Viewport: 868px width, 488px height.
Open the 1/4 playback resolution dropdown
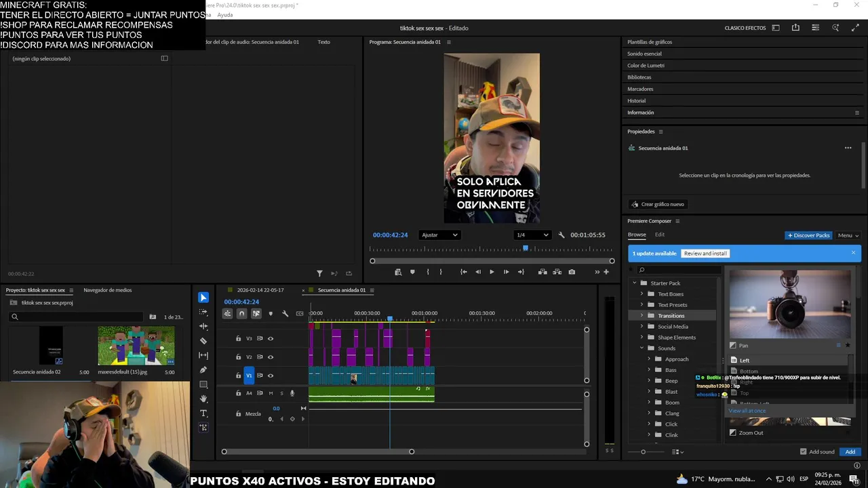[x=532, y=235]
